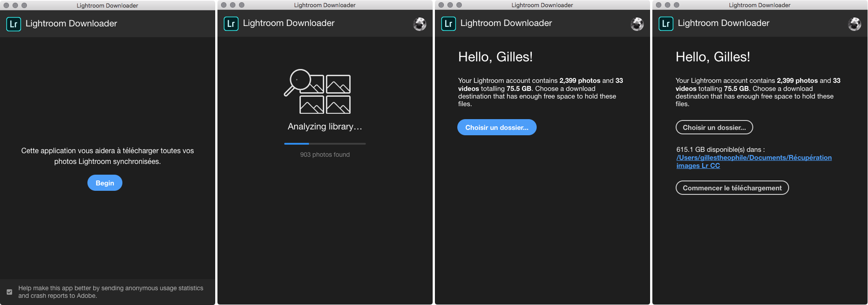The height and width of the screenshot is (305, 868).
Task: Click the "Lightroom Downloader" header title in the Analyzing library window
Action: [x=289, y=23]
